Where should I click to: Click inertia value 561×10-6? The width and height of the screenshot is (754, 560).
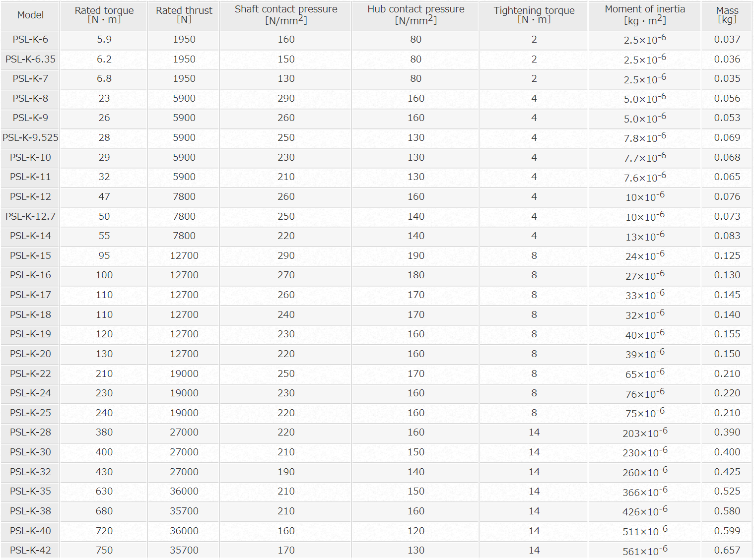(645, 551)
